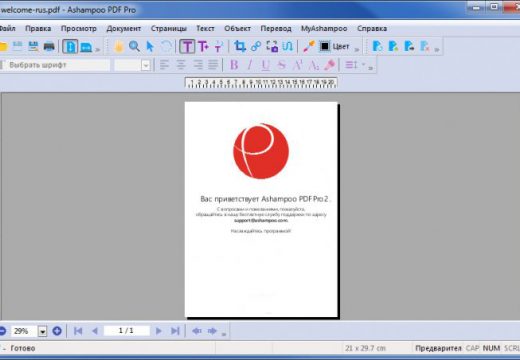
Task: Click the Save disk icon
Action: pos(18,46)
